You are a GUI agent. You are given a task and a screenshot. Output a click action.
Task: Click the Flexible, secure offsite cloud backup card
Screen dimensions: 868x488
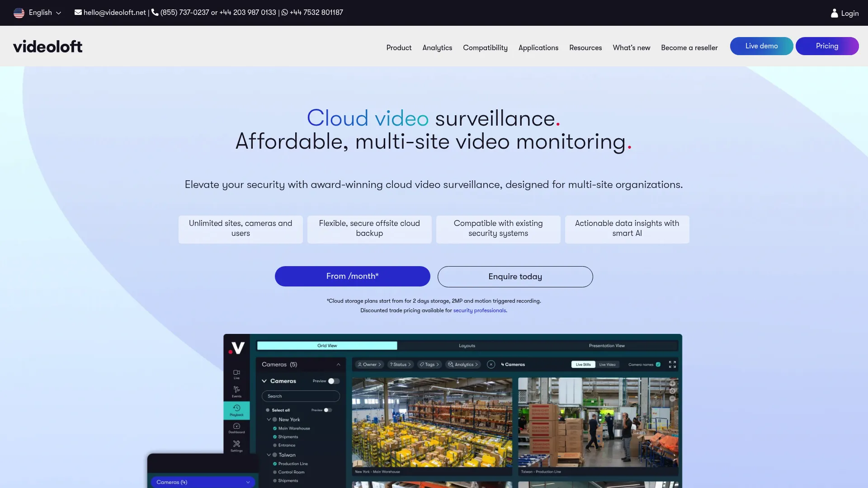point(369,229)
